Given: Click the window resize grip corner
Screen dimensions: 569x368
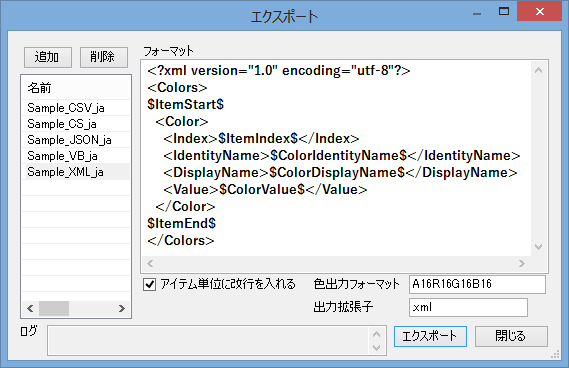Looking at the screenshot, I should tap(555, 355).
